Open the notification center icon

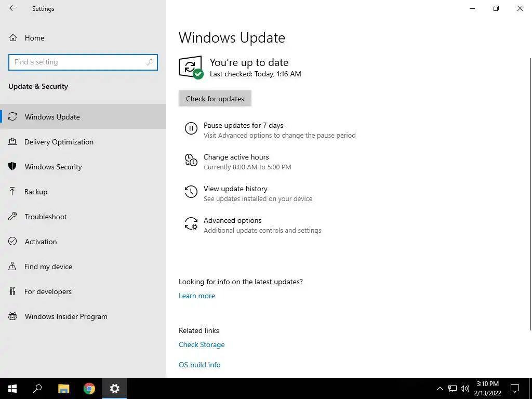(x=515, y=389)
